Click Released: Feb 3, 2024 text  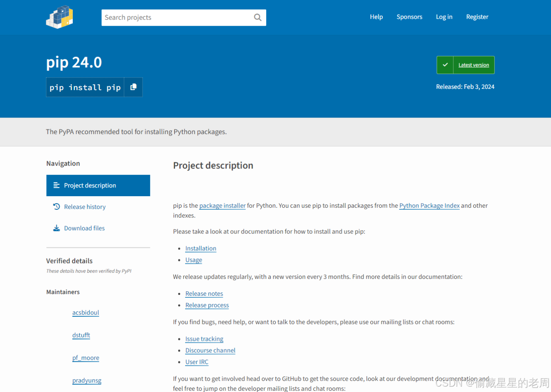pyautogui.click(x=465, y=87)
